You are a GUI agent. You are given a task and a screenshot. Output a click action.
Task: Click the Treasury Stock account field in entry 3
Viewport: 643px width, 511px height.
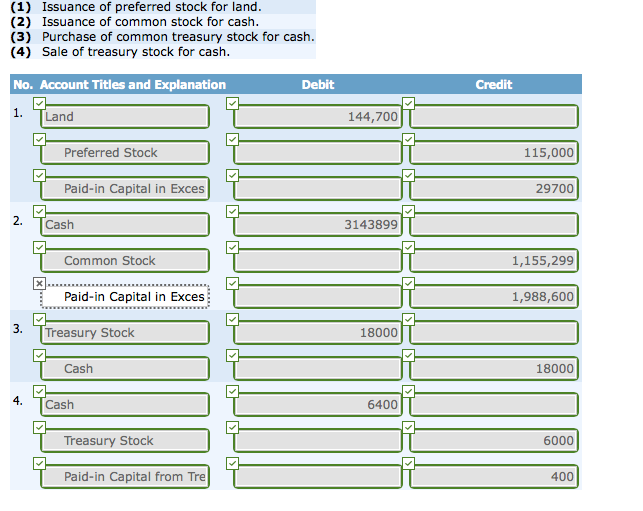point(125,332)
